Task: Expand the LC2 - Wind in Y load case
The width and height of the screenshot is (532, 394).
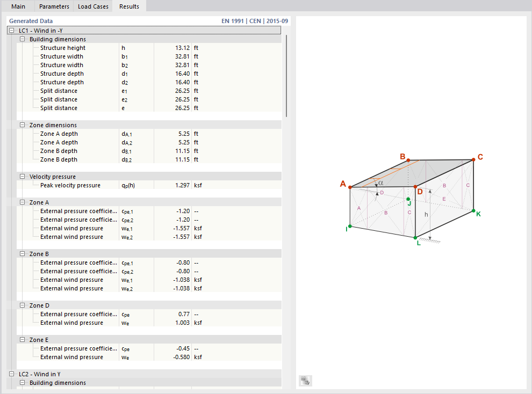Action: coord(11,374)
